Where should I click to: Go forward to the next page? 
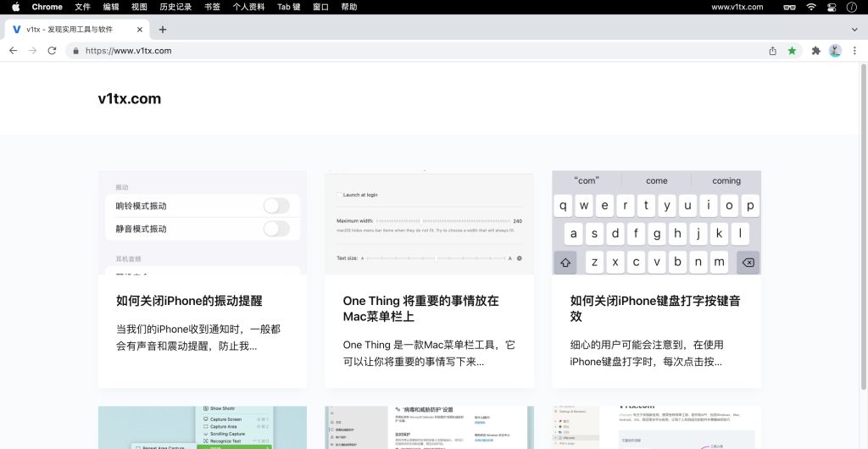(x=33, y=50)
